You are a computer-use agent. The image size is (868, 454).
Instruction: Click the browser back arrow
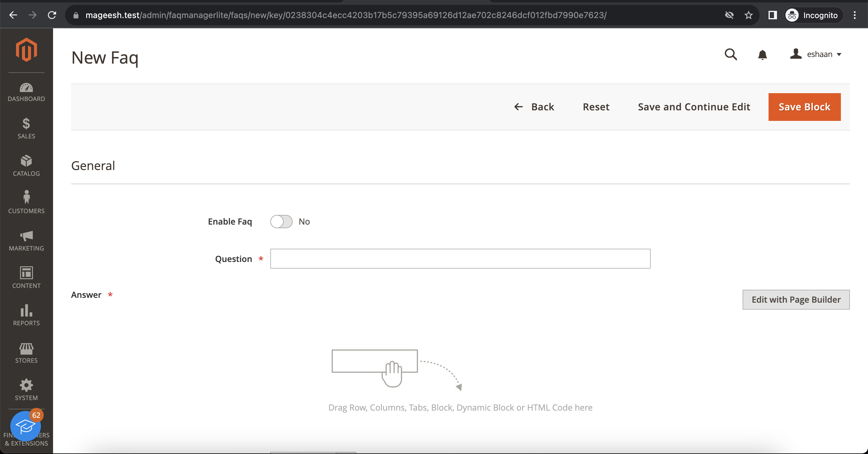13,15
